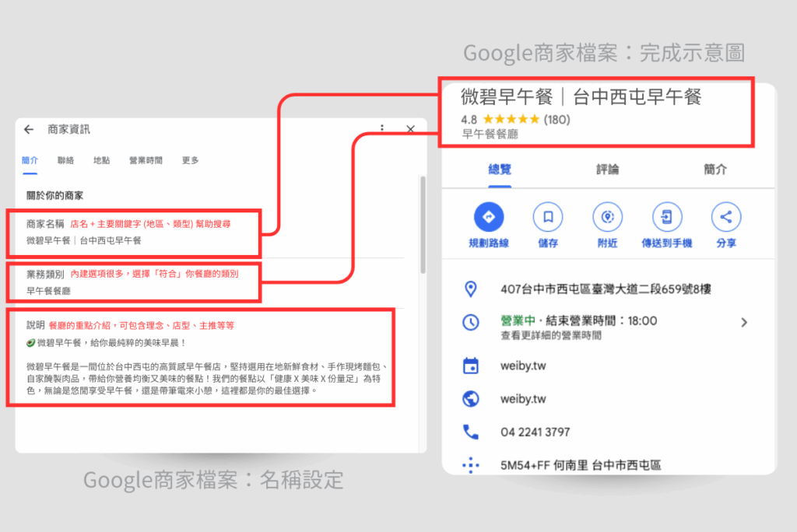Open the three-dot overflow menu
The width and height of the screenshot is (797, 532).
(382, 128)
